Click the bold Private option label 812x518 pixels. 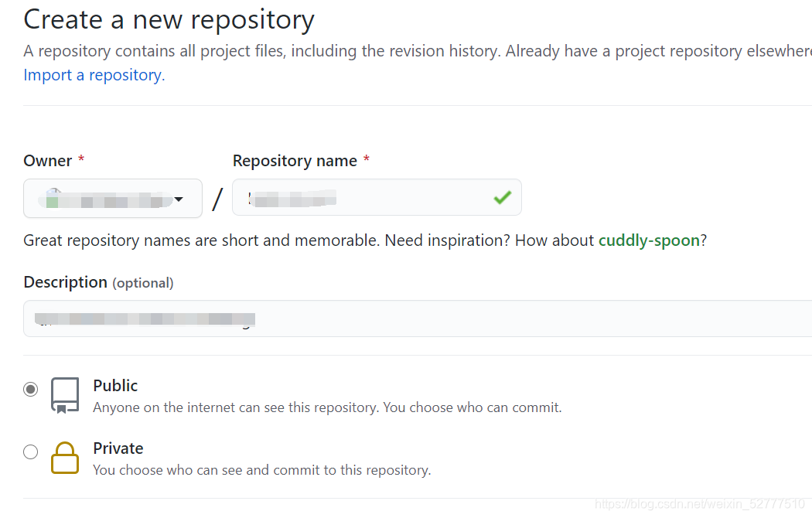[x=118, y=448]
